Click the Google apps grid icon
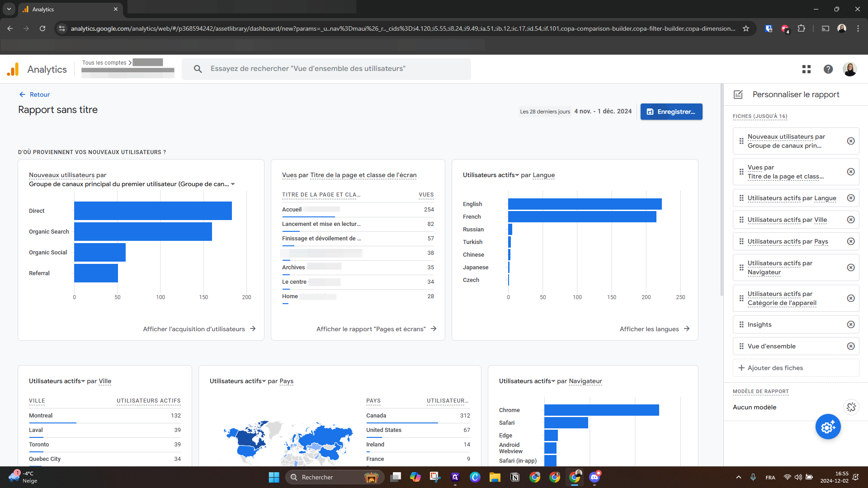Viewport: 868px width, 488px height. [x=807, y=69]
